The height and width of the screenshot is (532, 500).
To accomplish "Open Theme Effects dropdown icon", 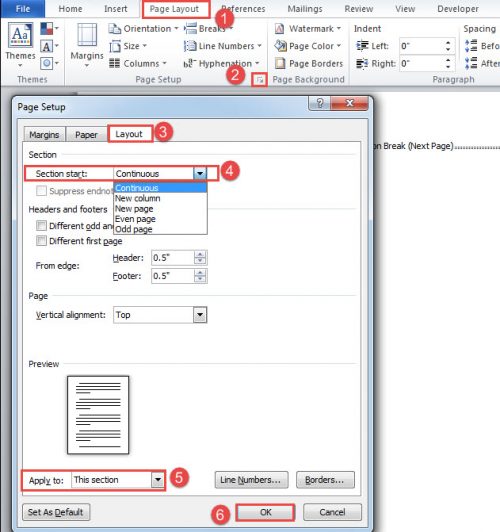I will [49, 63].
